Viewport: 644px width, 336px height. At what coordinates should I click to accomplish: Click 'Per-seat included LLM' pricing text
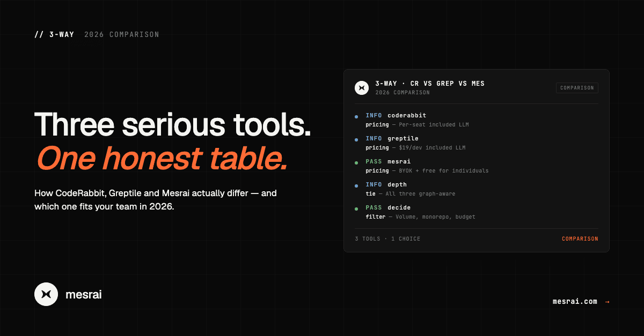coord(434,125)
